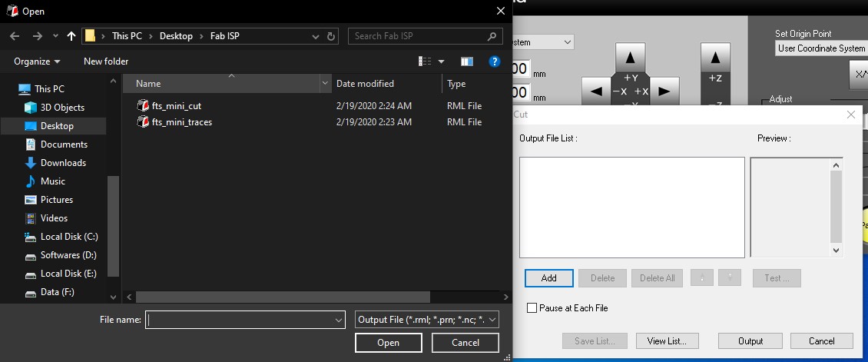This screenshot has height=362, width=868.
Task: Open Name column filter dropdown
Action: (x=326, y=84)
